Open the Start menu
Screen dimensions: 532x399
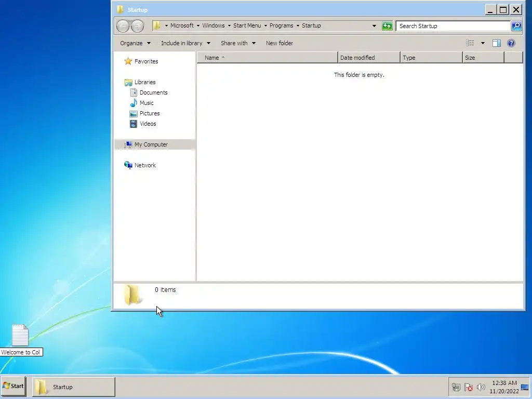(x=13, y=386)
